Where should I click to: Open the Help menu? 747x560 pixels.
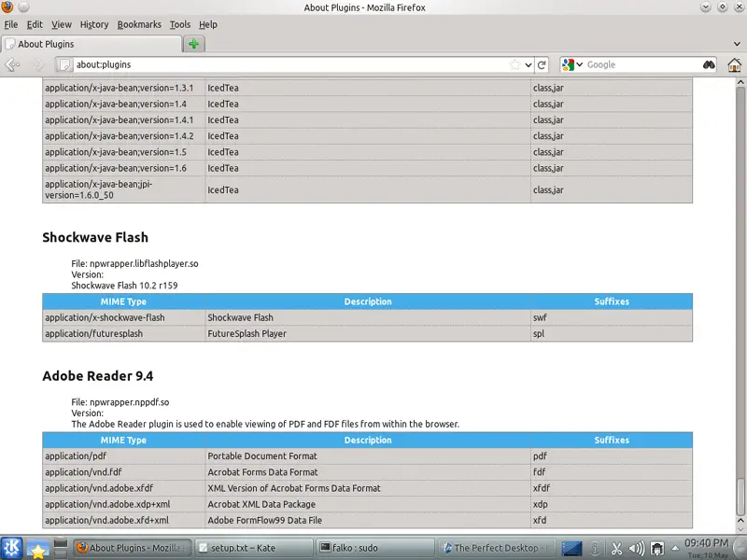208,24
